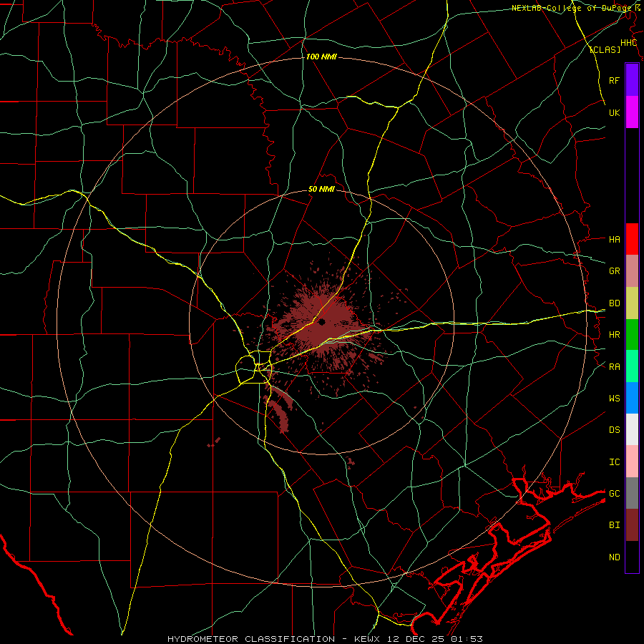This screenshot has height=644, width=644.
Task: Select the DS white legend swatch
Action: point(632,429)
